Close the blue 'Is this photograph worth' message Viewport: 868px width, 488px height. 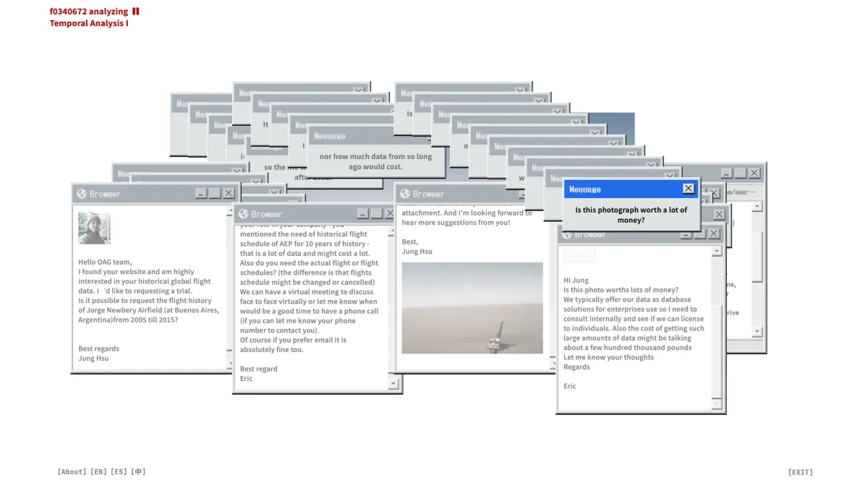689,189
